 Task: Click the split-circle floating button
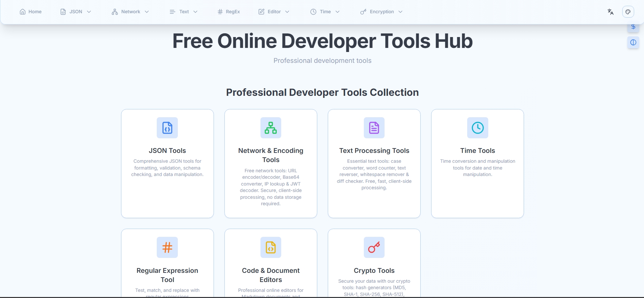click(633, 42)
